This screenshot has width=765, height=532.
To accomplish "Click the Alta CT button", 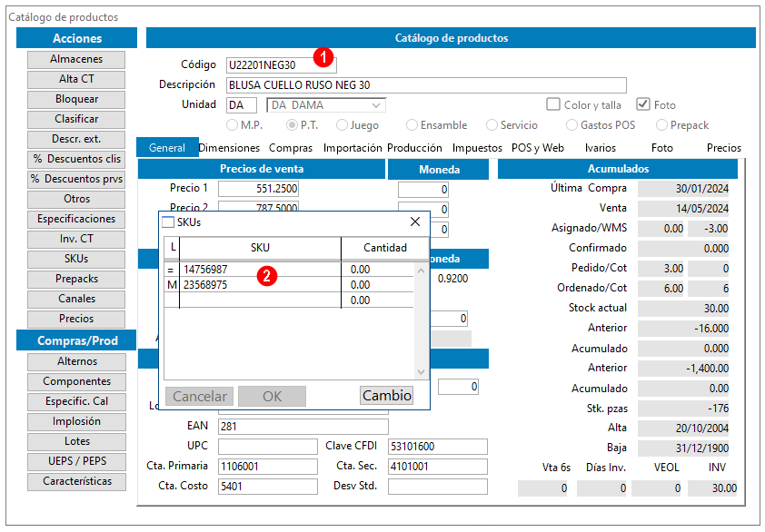I will tap(76, 80).
